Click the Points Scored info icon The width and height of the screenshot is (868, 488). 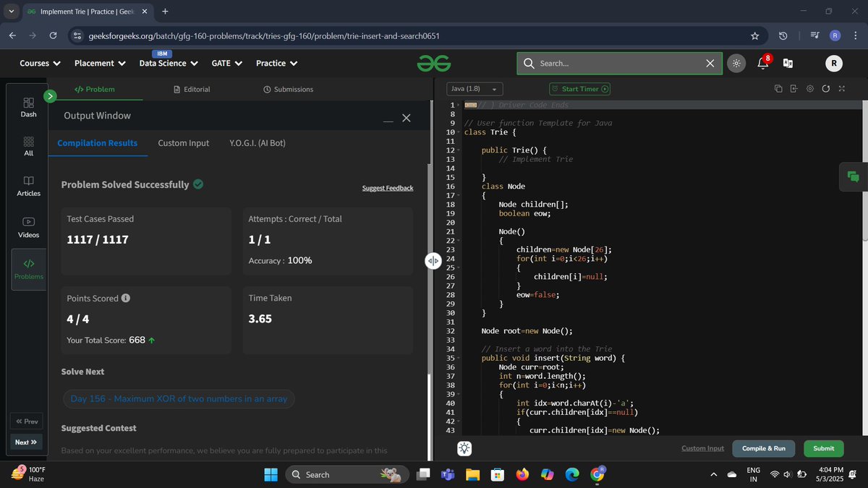126,298
